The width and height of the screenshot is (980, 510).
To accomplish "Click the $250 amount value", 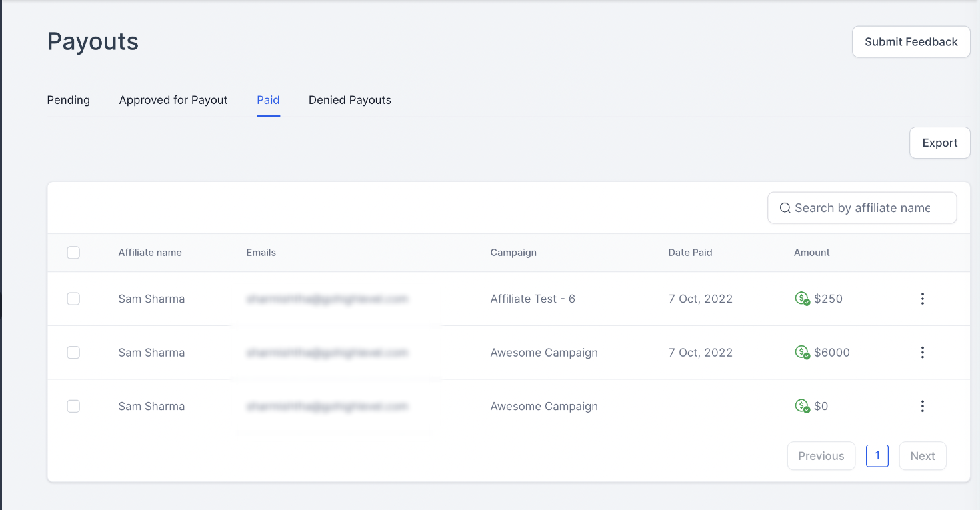I will (x=829, y=299).
